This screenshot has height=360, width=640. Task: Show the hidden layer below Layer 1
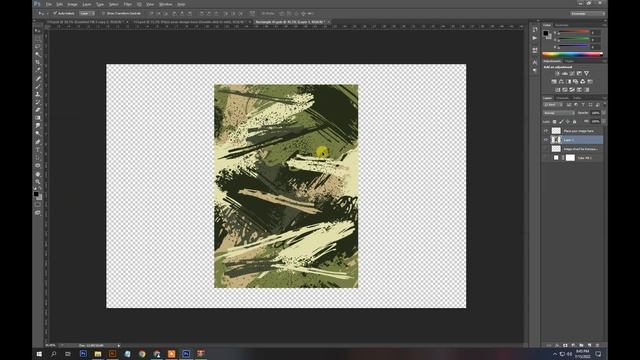[x=546, y=149]
